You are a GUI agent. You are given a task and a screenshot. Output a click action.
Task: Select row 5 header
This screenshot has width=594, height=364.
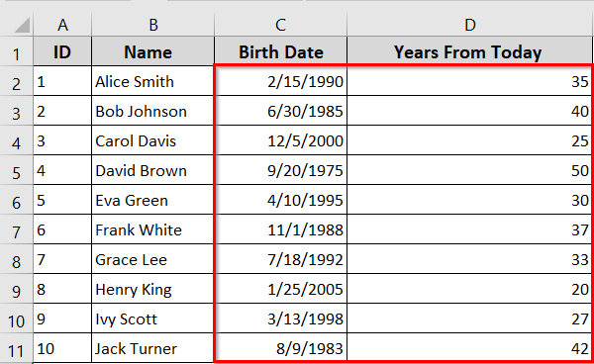[x=16, y=170]
